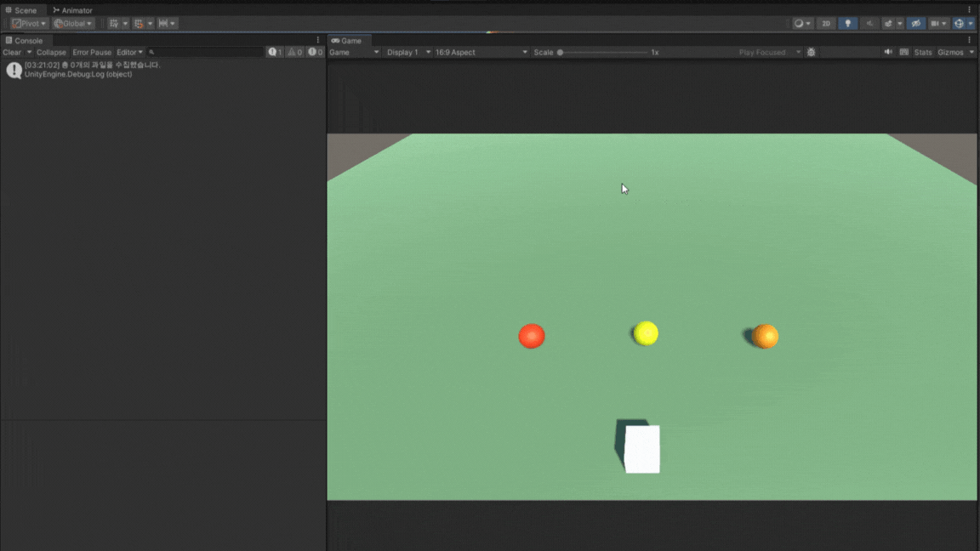This screenshot has height=551, width=980.
Task: Open the grid snapping options arrow
Action: (x=150, y=24)
